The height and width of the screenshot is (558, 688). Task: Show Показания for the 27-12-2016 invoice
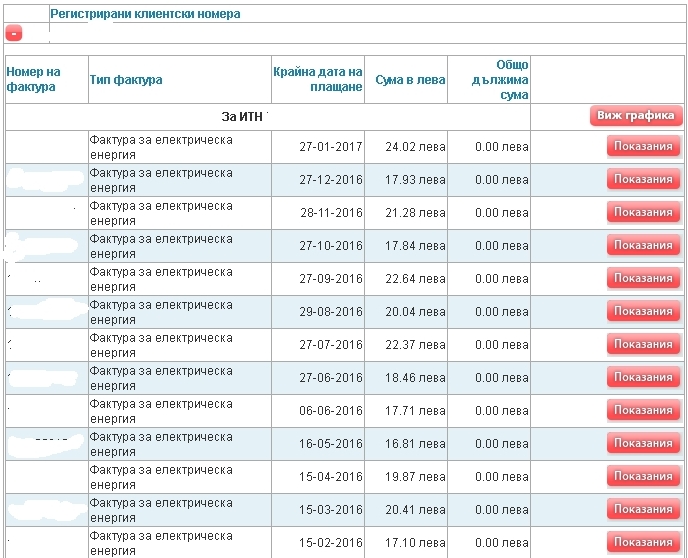tap(643, 179)
